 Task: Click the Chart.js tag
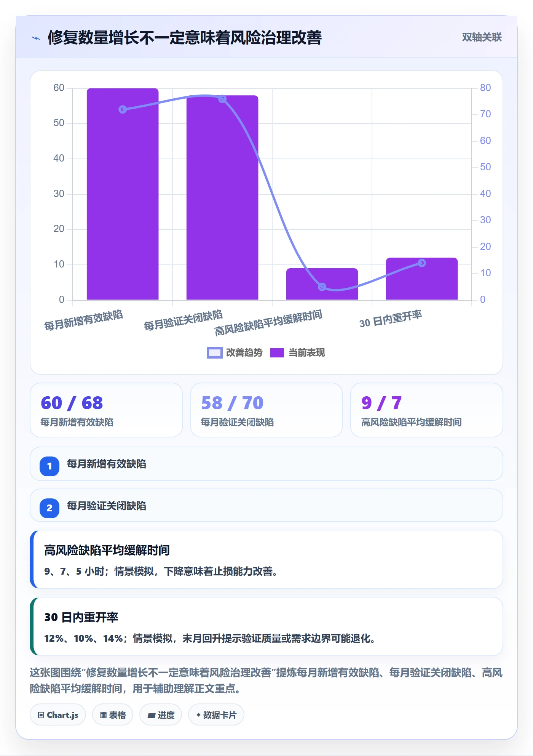(58, 715)
